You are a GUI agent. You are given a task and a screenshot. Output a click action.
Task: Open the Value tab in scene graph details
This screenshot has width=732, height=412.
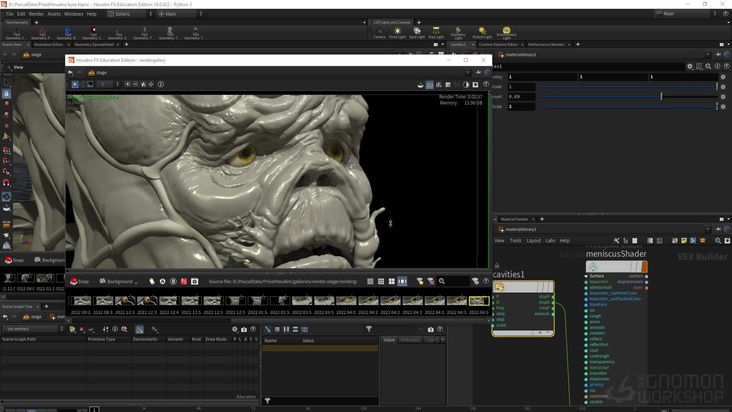click(x=389, y=340)
